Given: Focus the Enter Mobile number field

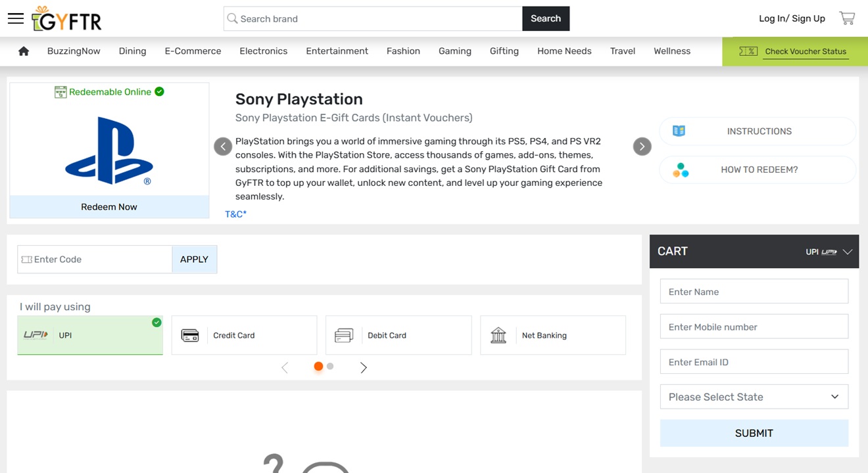Looking at the screenshot, I should point(754,327).
